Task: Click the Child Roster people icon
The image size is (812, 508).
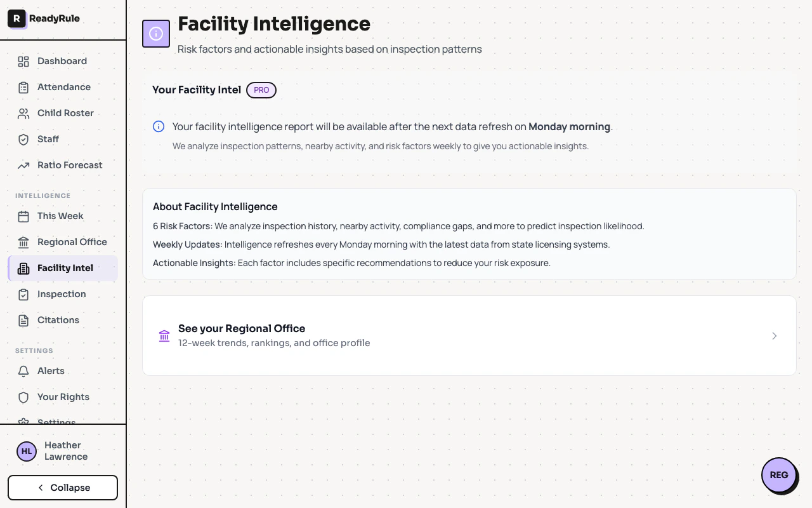Action: [23, 113]
